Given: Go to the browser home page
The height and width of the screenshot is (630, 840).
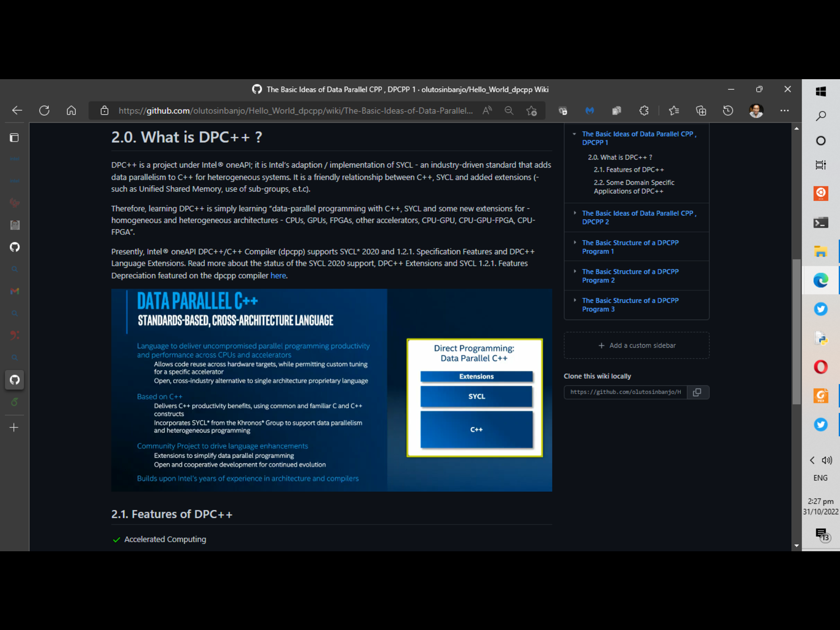Looking at the screenshot, I should click(x=71, y=111).
